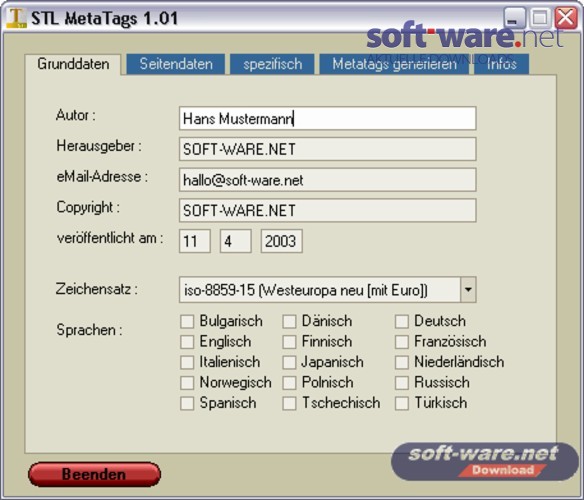This screenshot has width=584, height=500.
Task: Check the Dänisch language option
Action: pyautogui.click(x=289, y=321)
